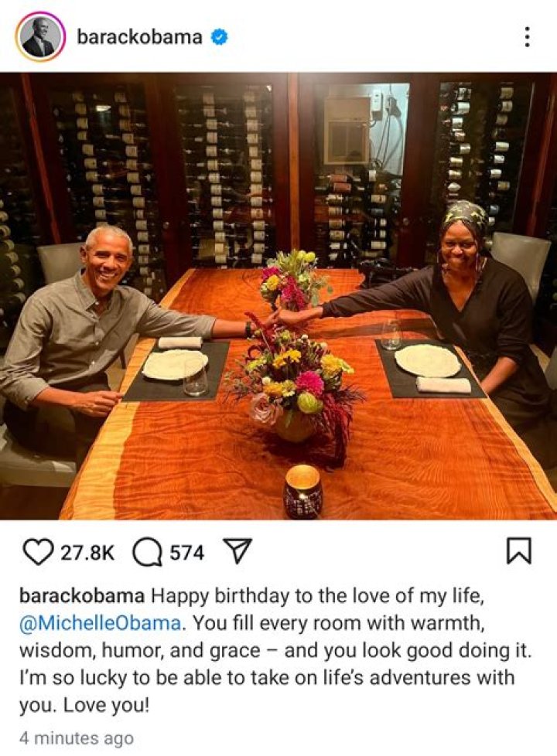Open the three-dot more options menu
557x756 pixels.
(527, 36)
